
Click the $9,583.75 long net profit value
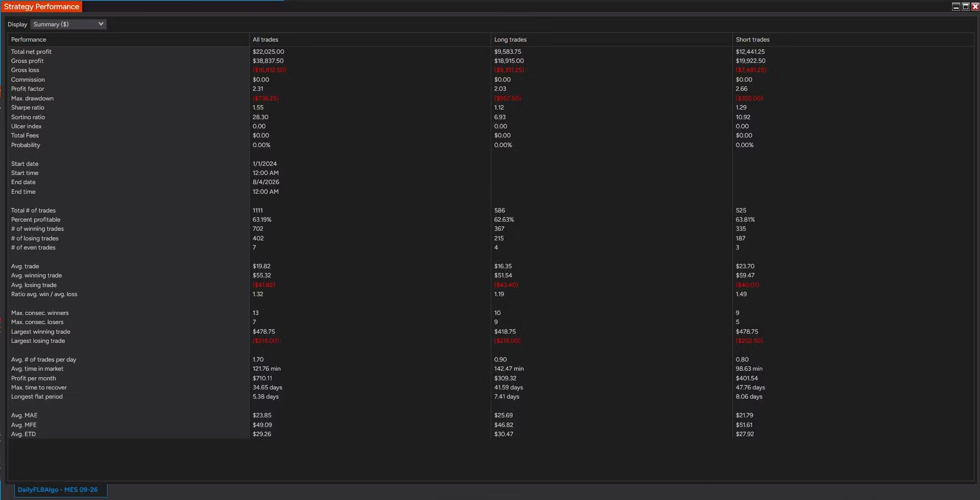tap(508, 52)
